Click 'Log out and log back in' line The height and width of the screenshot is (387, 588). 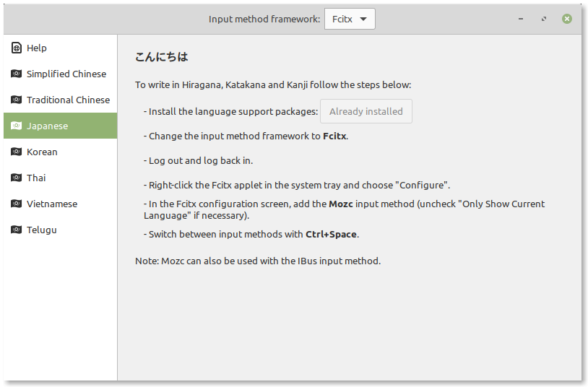(199, 160)
